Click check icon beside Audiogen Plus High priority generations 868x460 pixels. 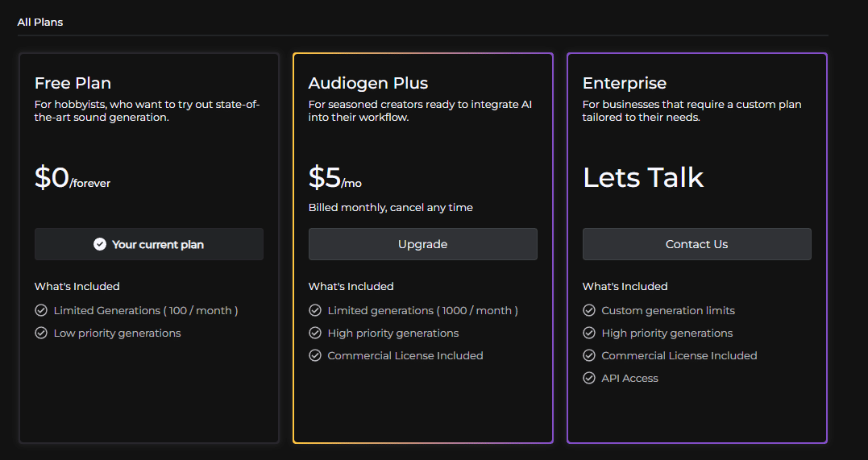click(x=315, y=333)
